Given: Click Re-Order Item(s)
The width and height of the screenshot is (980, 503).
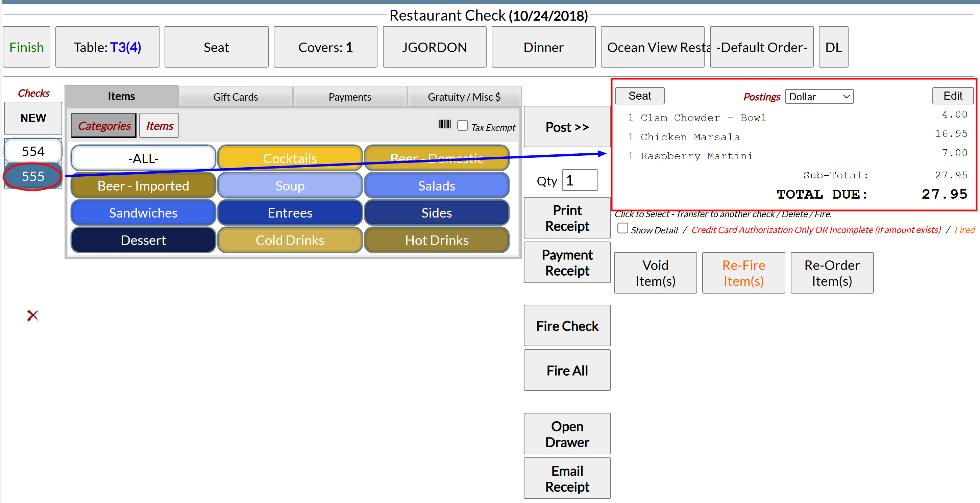Looking at the screenshot, I should click(x=832, y=273).
